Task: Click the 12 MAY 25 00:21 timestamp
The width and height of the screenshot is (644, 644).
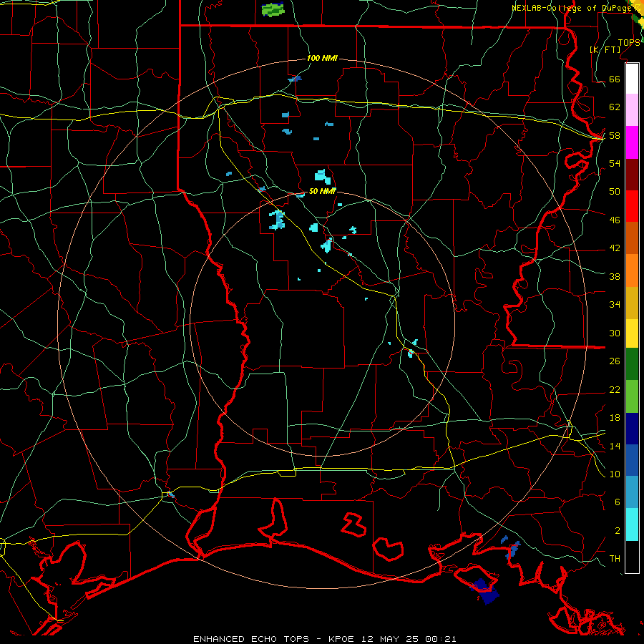Action: pyautogui.click(x=409, y=639)
